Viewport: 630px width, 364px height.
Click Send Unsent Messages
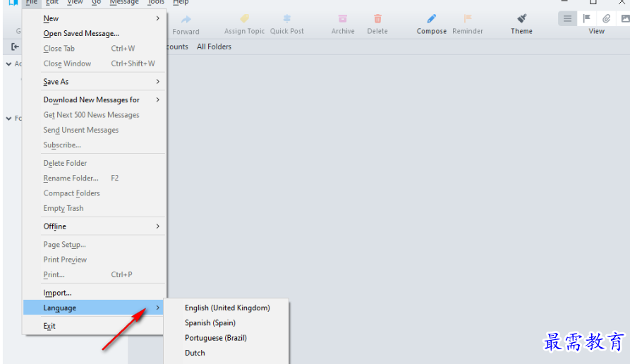coord(95,130)
